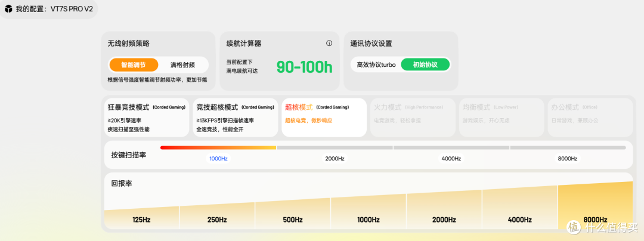Click the 通讯协议设置 heading
Image resolution: width=644 pixels, height=241 pixels.
pyautogui.click(x=371, y=43)
